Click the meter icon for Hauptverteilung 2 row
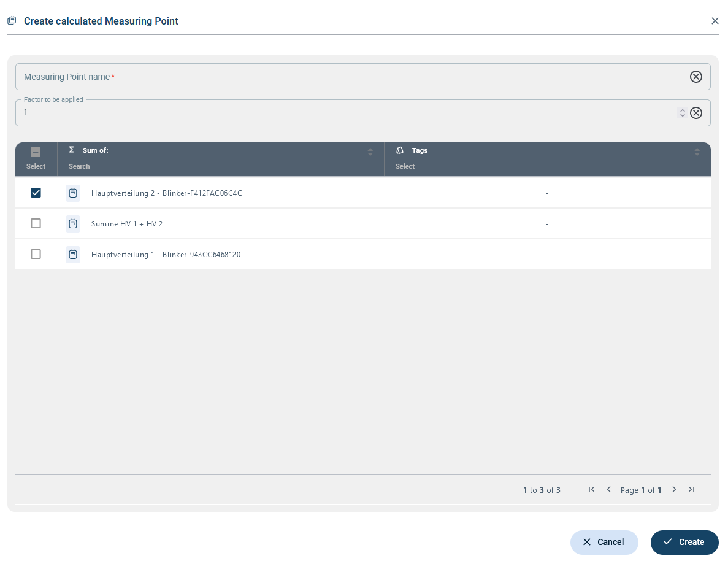The width and height of the screenshot is (728, 580). click(73, 193)
